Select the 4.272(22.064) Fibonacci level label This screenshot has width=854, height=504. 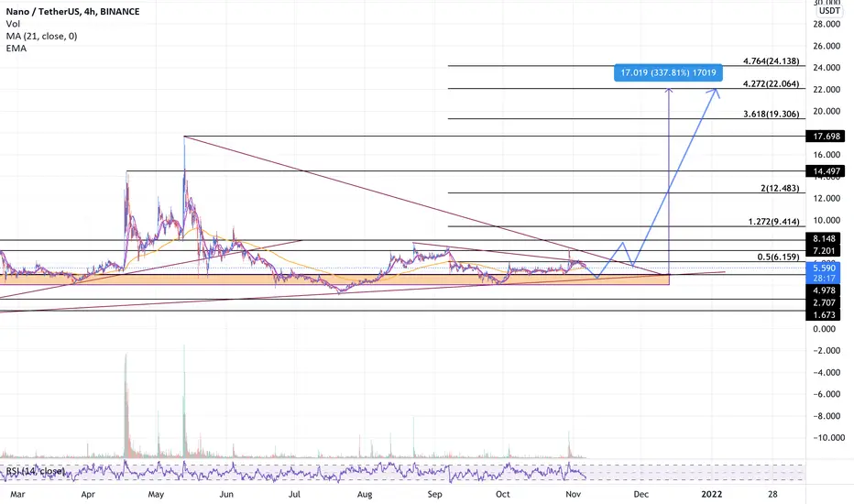point(772,84)
